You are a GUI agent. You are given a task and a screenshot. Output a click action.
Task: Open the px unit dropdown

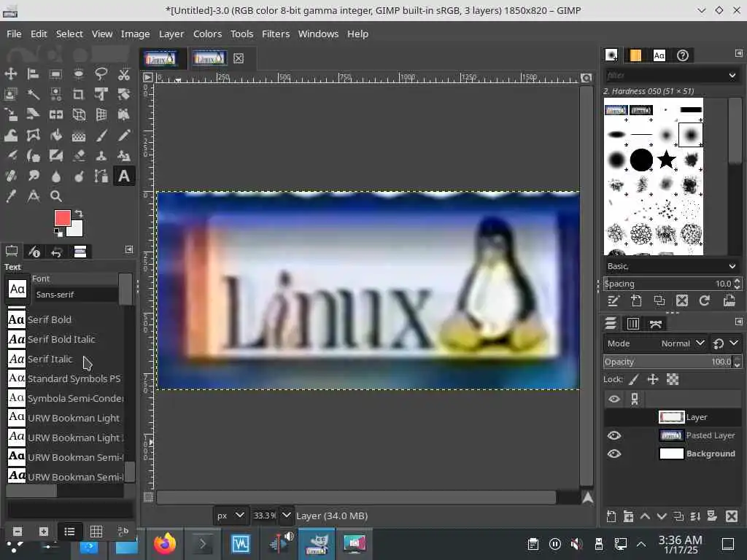(x=231, y=516)
